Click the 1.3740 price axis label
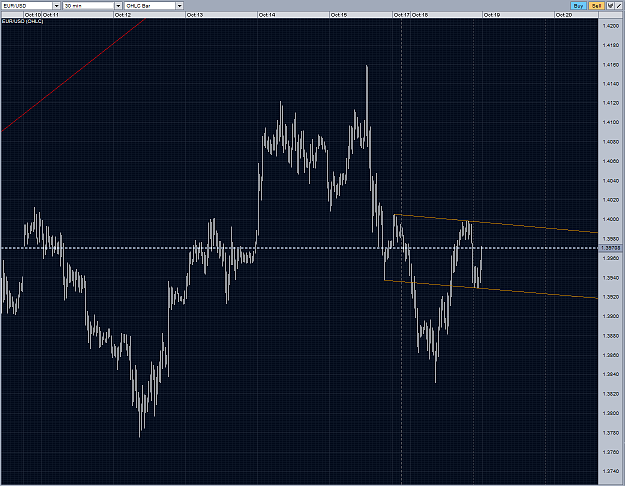This screenshot has height=486, width=625. click(611, 471)
